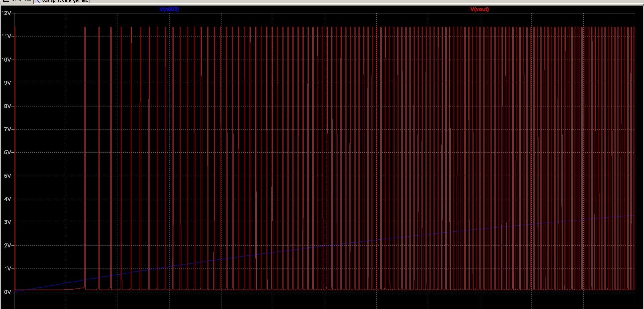Select the V(vout) trace label
Image resolution: width=644 pixels, height=309 pixels.
pyautogui.click(x=479, y=9)
